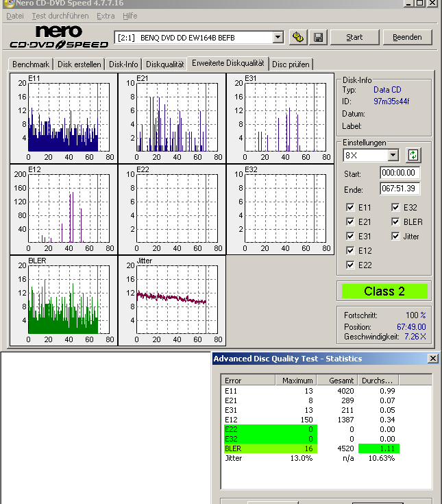The image size is (442, 504).
Task: Click the Beenden button
Action: coord(407,37)
